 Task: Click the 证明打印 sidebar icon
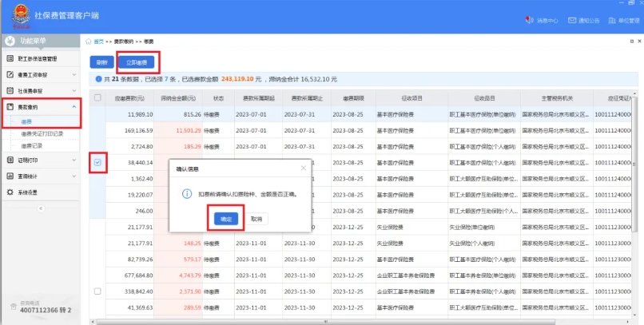tap(10, 160)
